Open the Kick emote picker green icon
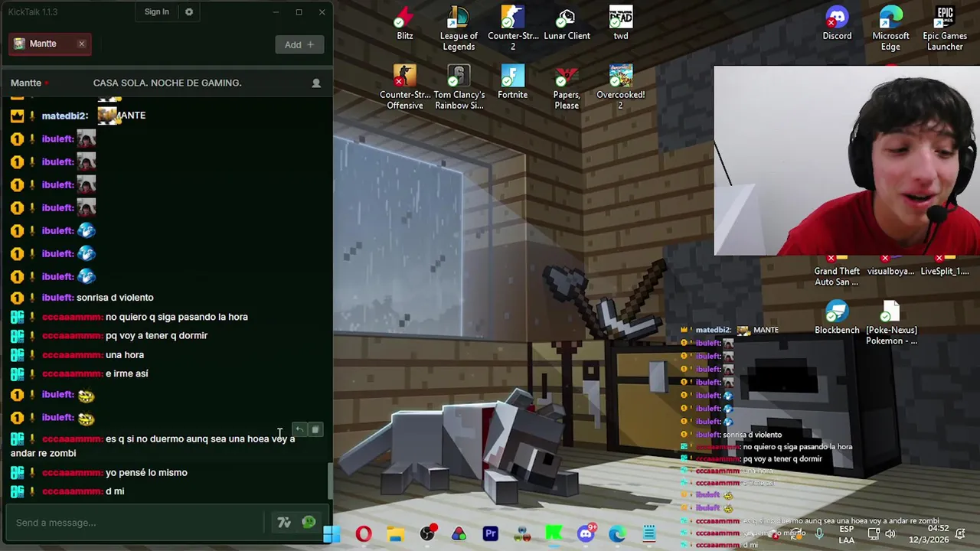This screenshot has height=551, width=980. click(x=309, y=523)
